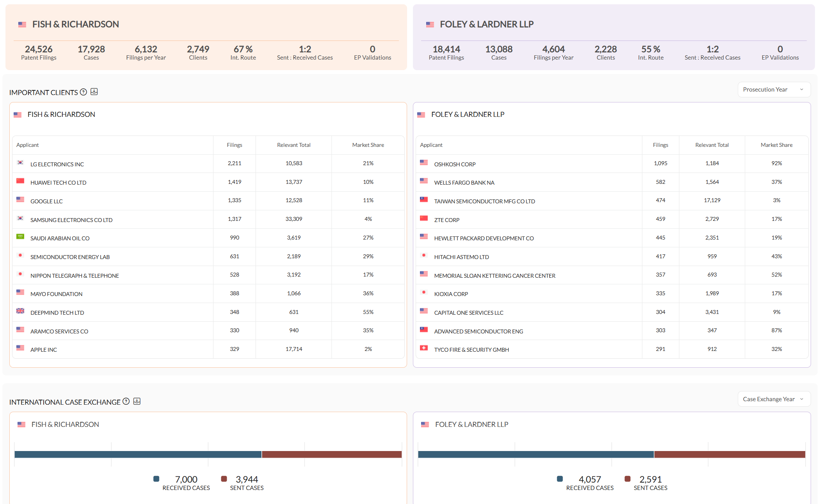Screen dimensions: 820x504
Task: Click Fish & Richardson sent cases red legend swatch
Action: tap(224, 479)
